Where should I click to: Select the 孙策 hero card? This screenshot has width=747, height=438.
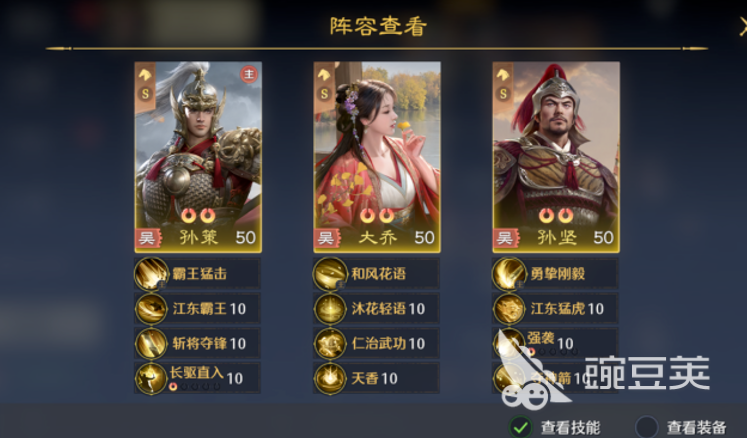coord(198,157)
